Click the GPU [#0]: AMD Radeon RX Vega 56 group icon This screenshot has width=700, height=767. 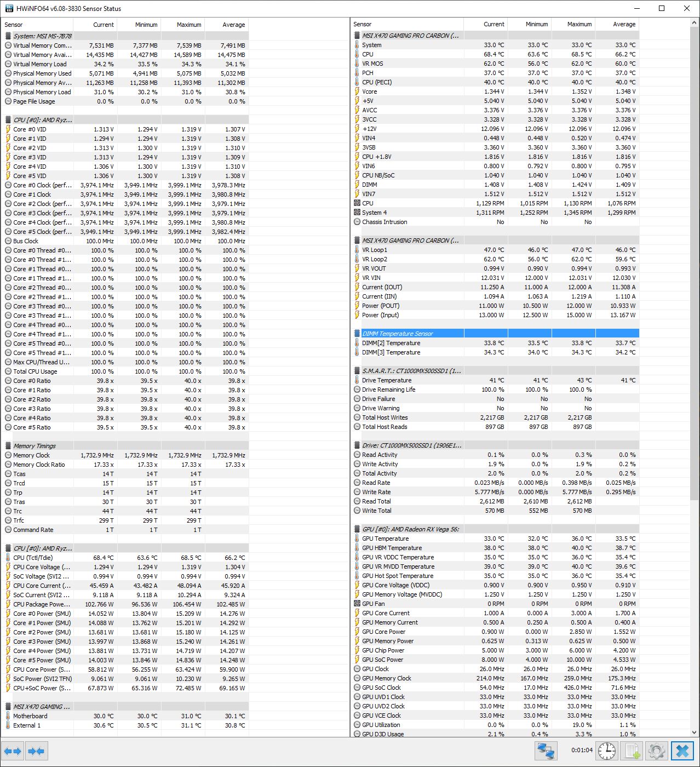tap(357, 529)
